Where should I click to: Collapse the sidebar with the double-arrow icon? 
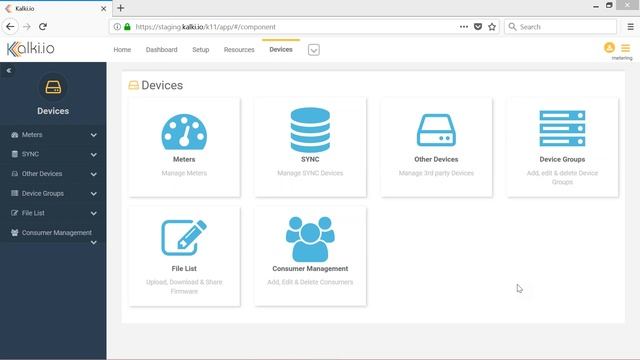tap(9, 70)
